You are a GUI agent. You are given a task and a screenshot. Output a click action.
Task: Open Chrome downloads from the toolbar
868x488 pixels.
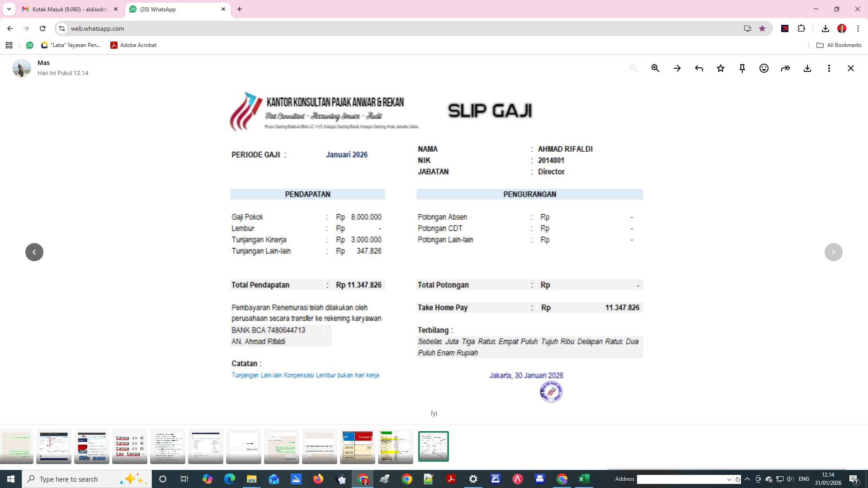click(x=825, y=28)
